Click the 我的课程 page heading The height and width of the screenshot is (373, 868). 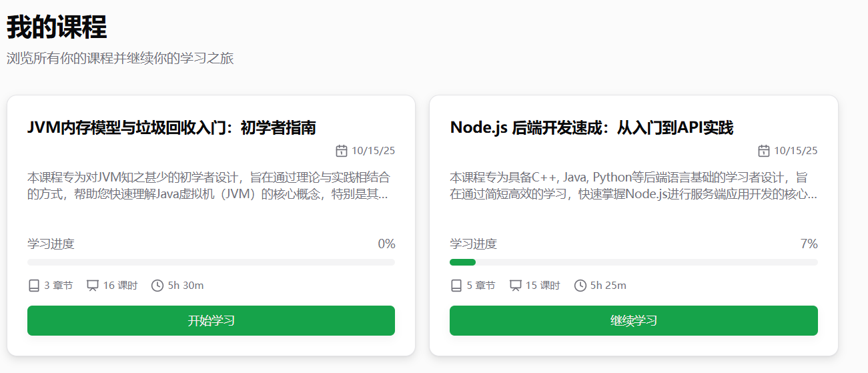point(57,28)
